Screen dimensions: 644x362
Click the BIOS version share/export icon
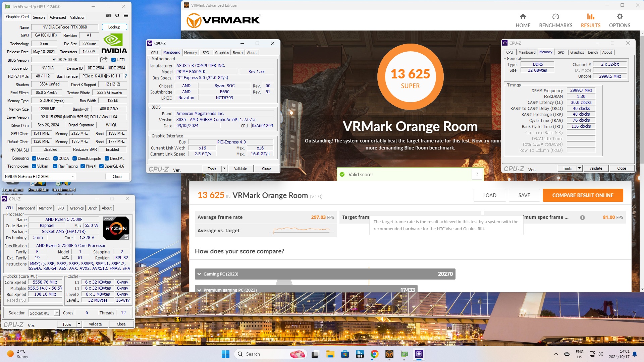(x=104, y=60)
